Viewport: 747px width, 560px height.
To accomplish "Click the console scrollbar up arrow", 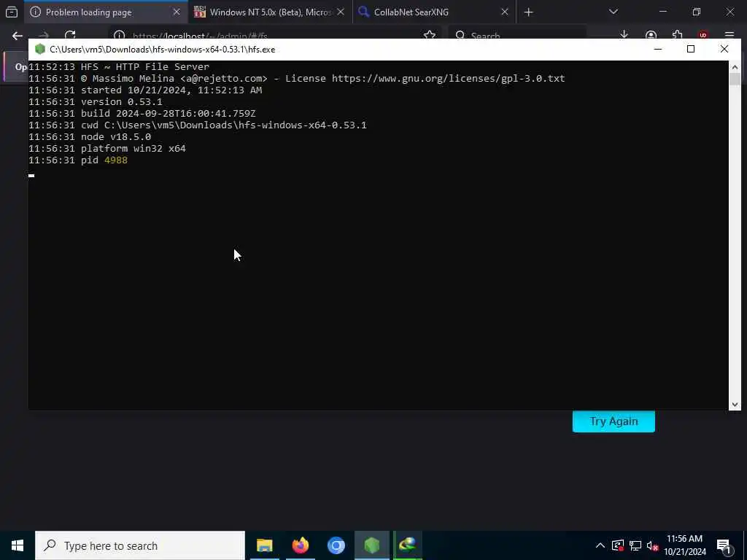I will (735, 66).
